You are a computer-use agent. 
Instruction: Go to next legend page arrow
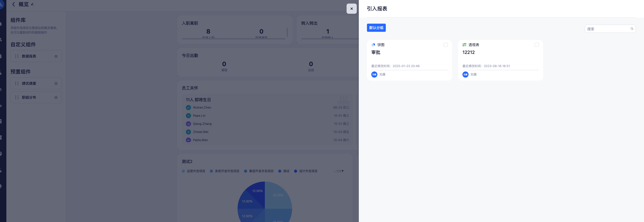point(342,171)
